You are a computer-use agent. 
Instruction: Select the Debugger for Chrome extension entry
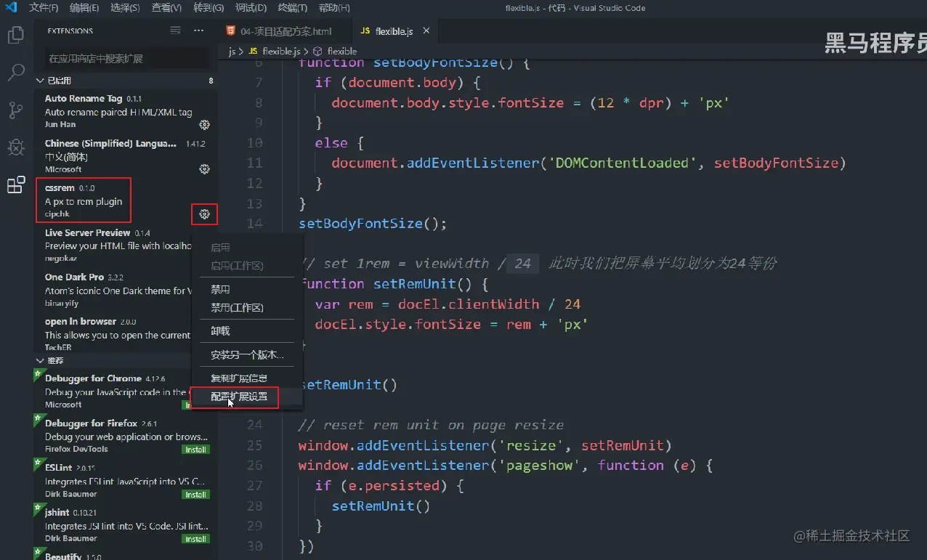(112, 391)
